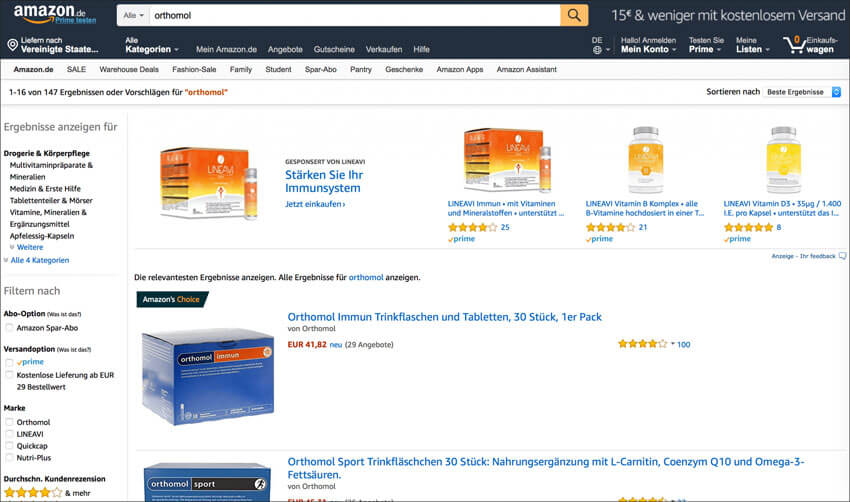Click Stärken Sie Ihr Immunsystem headline
The width and height of the screenshot is (850, 502).
pyautogui.click(x=324, y=182)
